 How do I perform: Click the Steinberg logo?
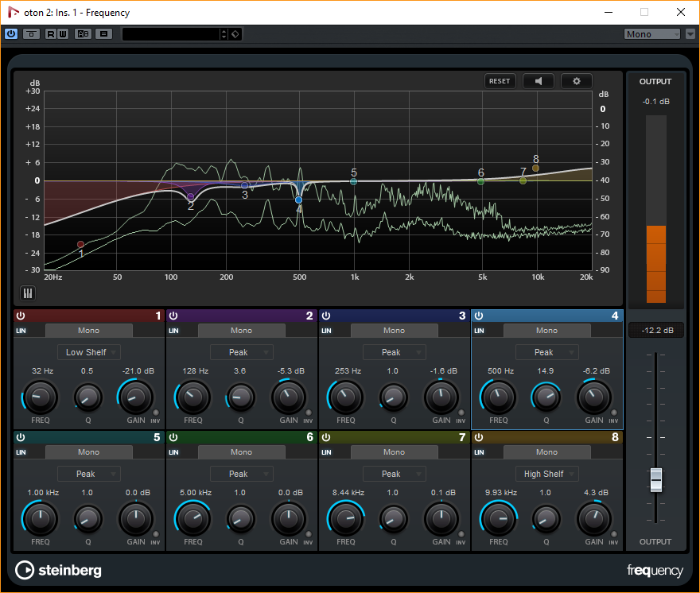(58, 571)
